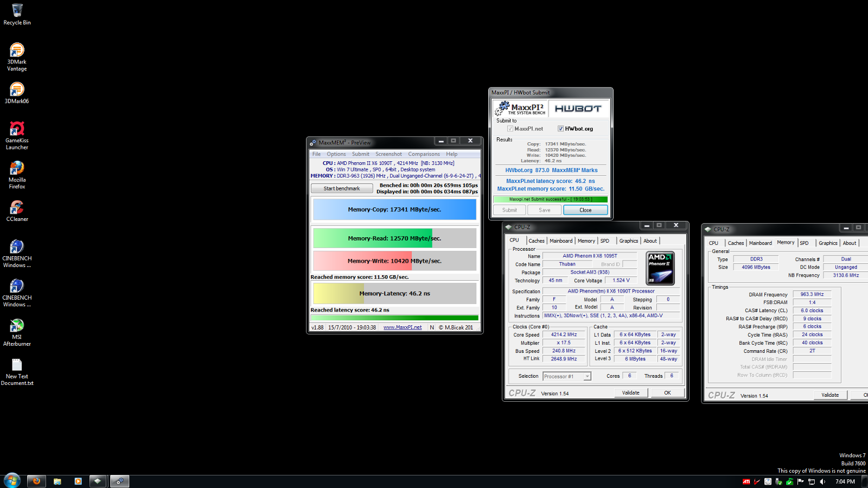Click the Memory-Write 10420 MByte/sec bar
This screenshot has width=868, height=488.
click(394, 261)
